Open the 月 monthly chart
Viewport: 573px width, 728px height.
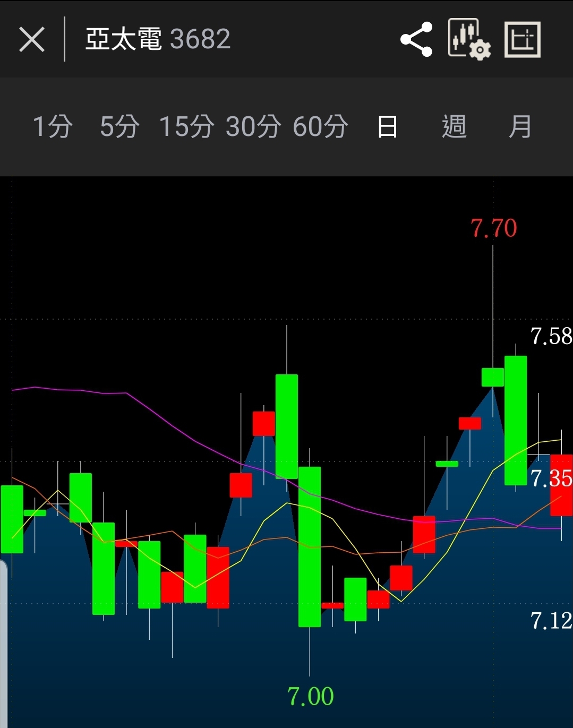tap(520, 127)
